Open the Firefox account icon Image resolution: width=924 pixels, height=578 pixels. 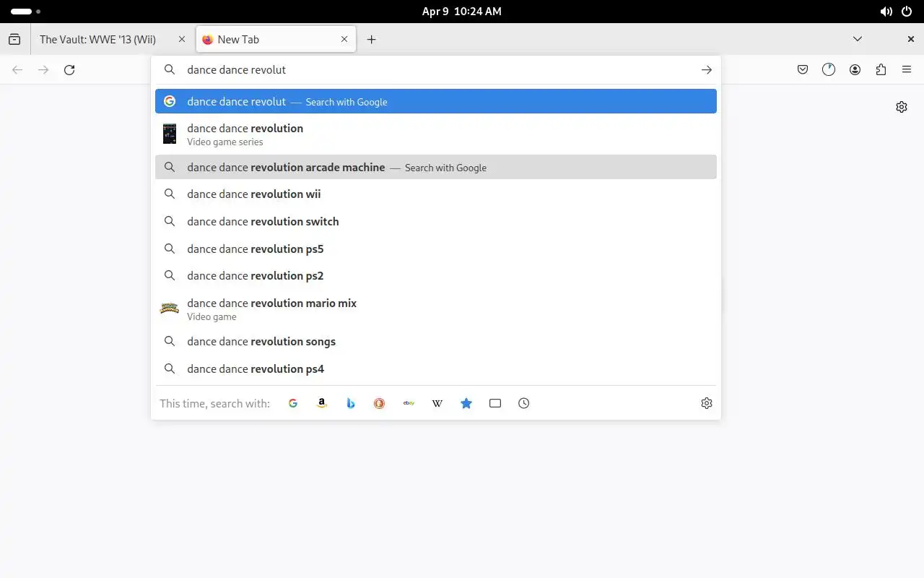tap(855, 70)
